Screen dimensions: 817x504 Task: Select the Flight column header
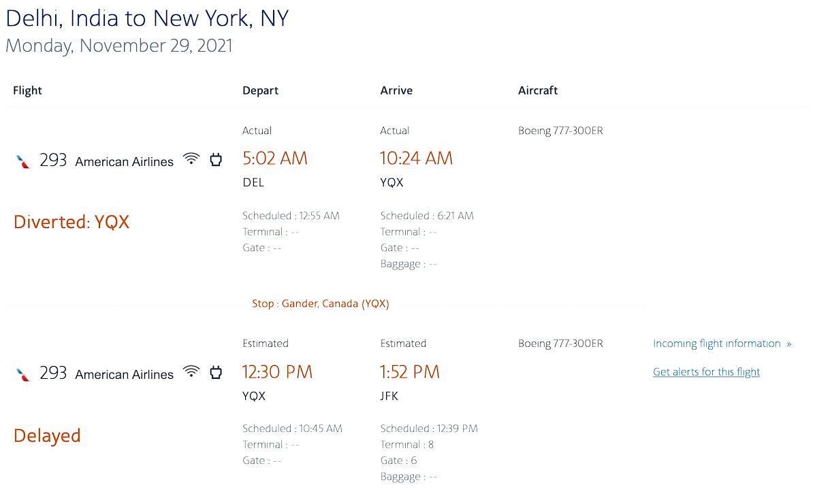tap(28, 90)
